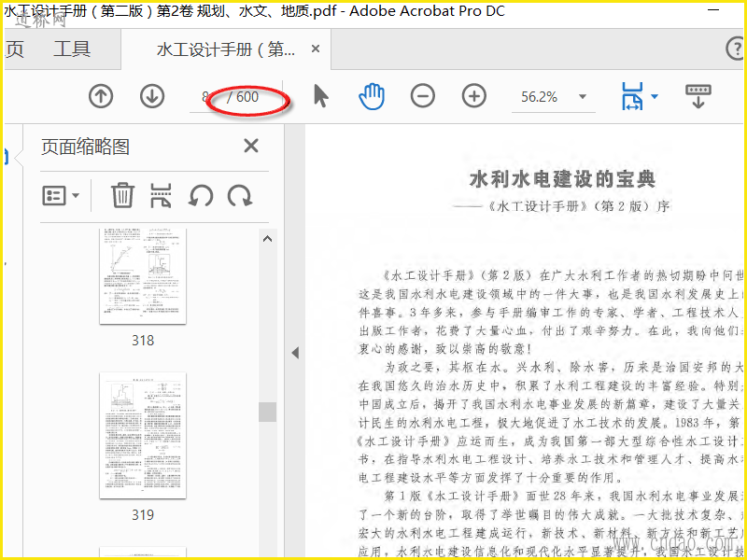Click the thumbnail panel scrollbar handle
The image size is (747, 560).
coord(268,412)
